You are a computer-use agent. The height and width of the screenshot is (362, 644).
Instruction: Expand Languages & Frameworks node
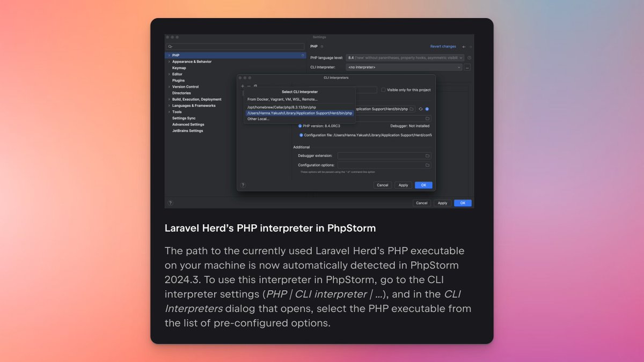[169, 106]
